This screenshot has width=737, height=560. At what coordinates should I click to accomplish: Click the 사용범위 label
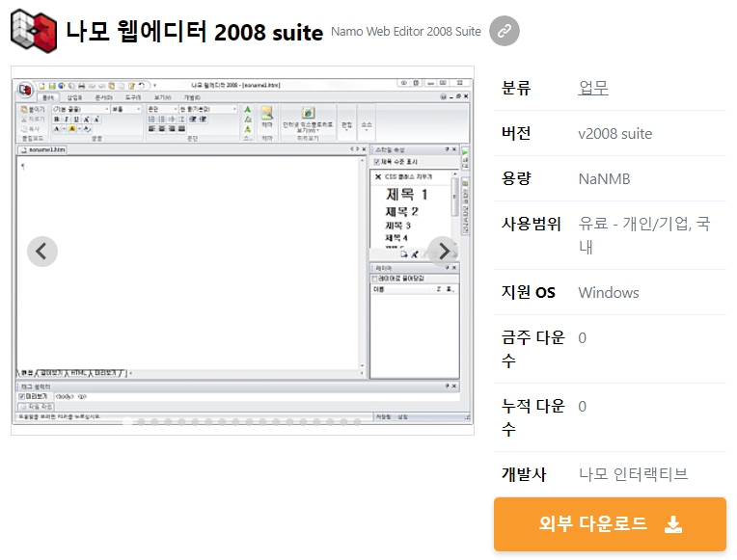coord(532,224)
